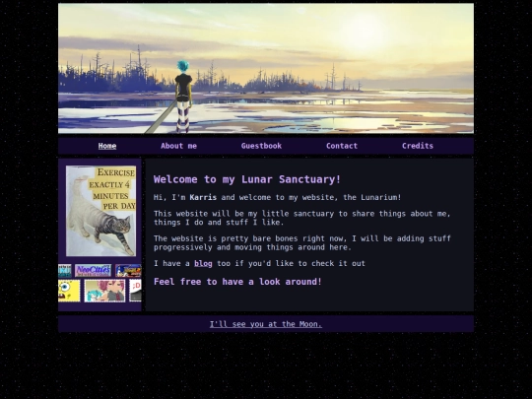Click the teal badge left of NeoCities
532x399 pixels.
65,271
